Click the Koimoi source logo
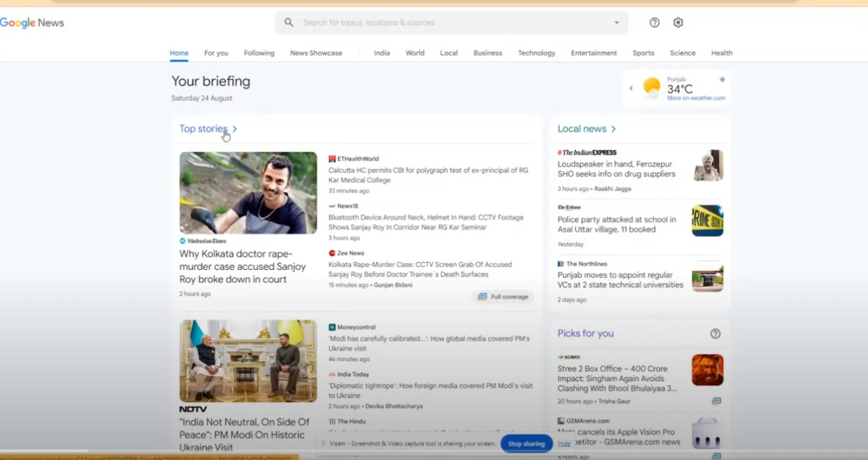868x460 pixels. (x=569, y=357)
